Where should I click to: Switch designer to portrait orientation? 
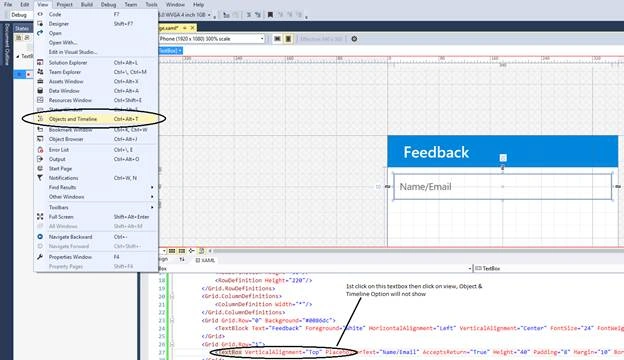[x=289, y=39]
